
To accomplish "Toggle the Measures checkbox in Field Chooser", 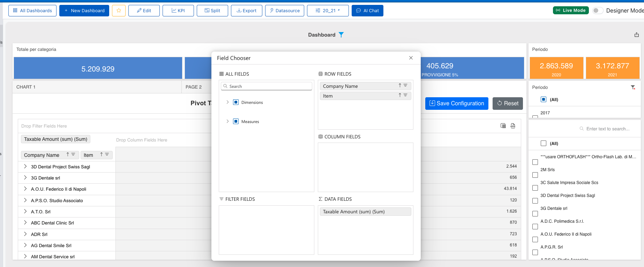I will click(236, 121).
